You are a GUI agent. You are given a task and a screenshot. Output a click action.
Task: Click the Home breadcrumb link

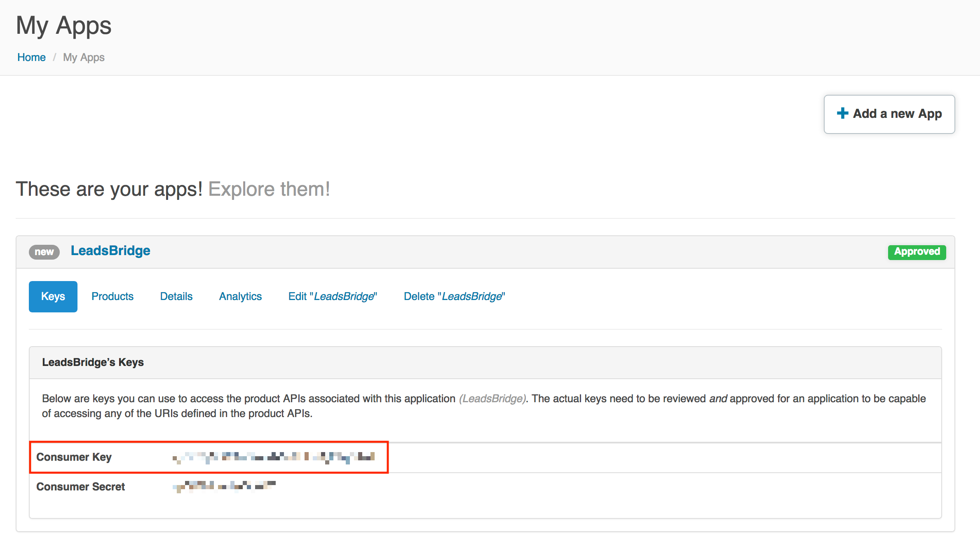point(31,57)
